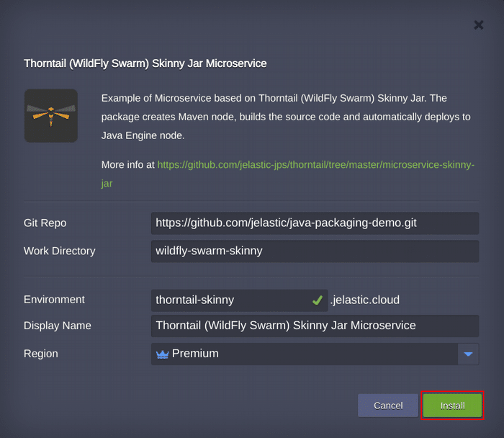
Task: Click the Environment label
Action: click(x=54, y=300)
